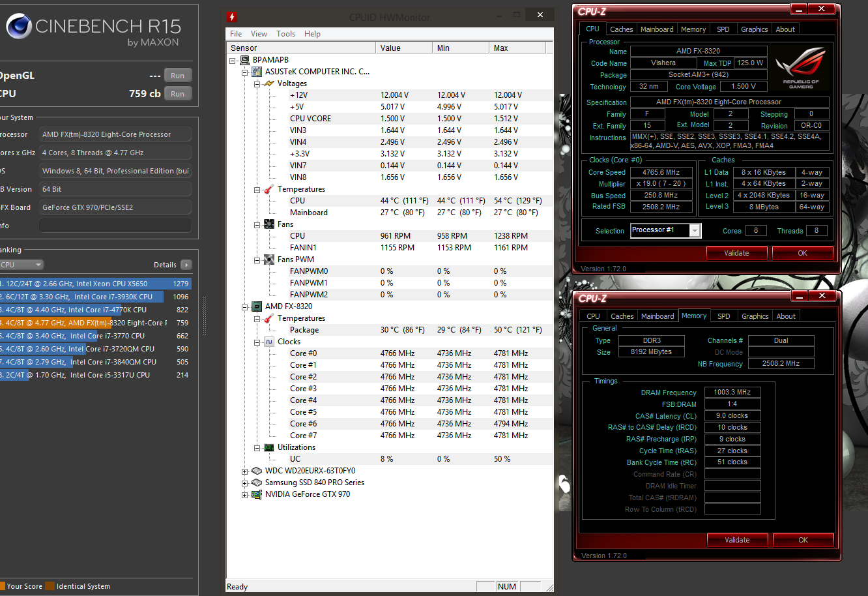Click the computer icon beside BPAMAPB
Viewport: 868px width, 596px height.
245,60
